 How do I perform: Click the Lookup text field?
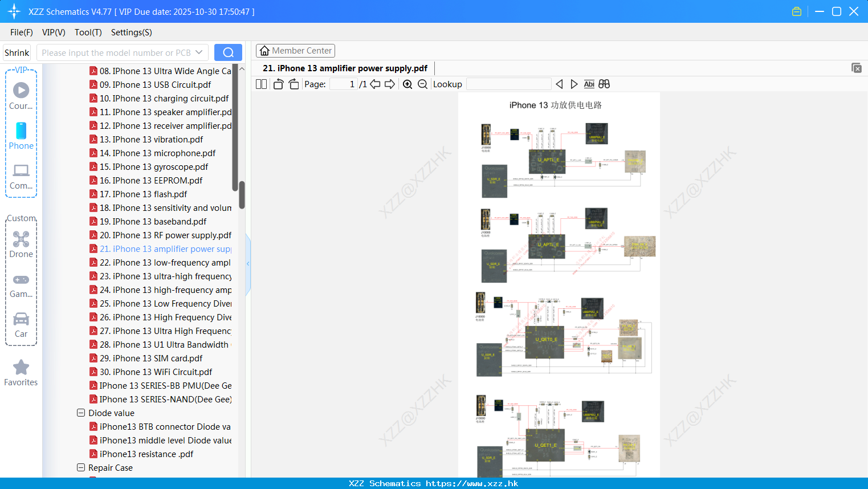pyautogui.click(x=509, y=84)
